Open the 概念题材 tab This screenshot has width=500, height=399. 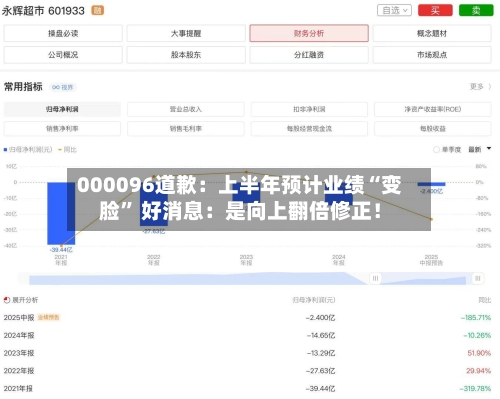(x=432, y=33)
